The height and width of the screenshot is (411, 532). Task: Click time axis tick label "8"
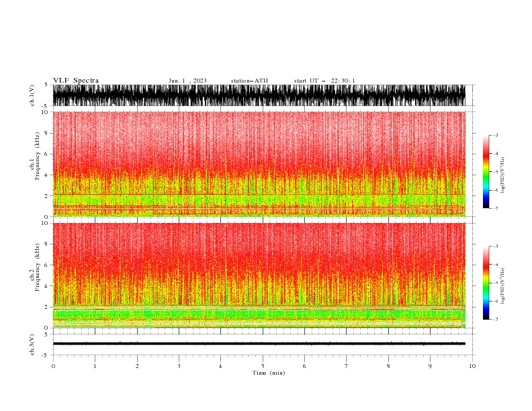pos(388,366)
